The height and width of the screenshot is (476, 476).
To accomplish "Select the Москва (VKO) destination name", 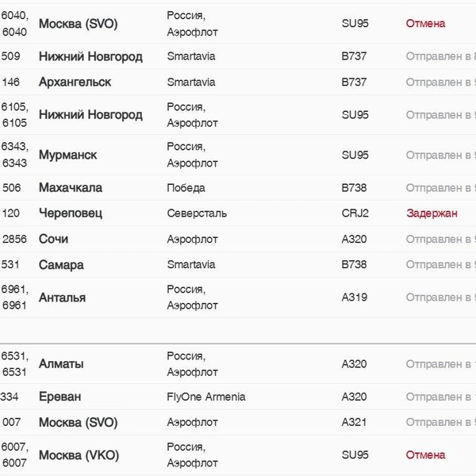I will pyautogui.click(x=79, y=455).
